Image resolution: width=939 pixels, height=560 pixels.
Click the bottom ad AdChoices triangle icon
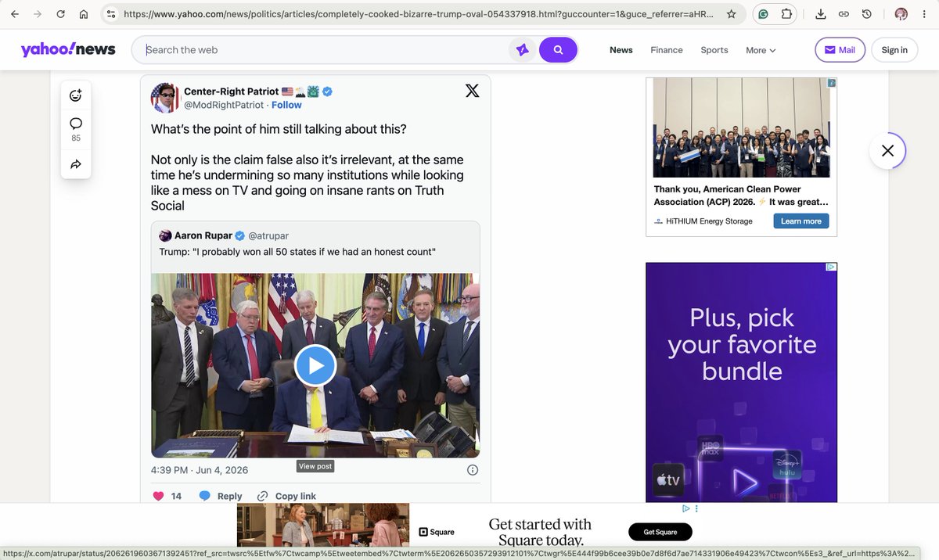click(x=685, y=508)
